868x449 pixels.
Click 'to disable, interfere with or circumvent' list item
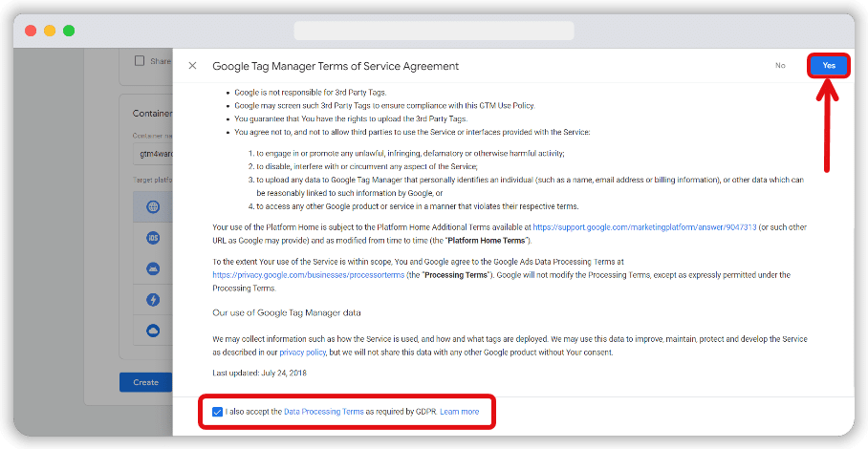[x=366, y=166]
